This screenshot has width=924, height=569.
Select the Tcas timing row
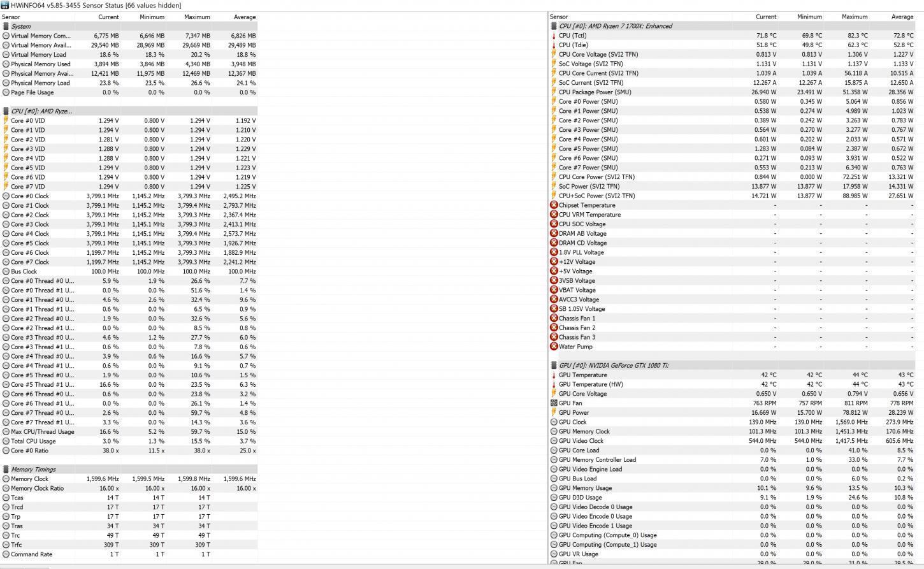pyautogui.click(x=129, y=498)
